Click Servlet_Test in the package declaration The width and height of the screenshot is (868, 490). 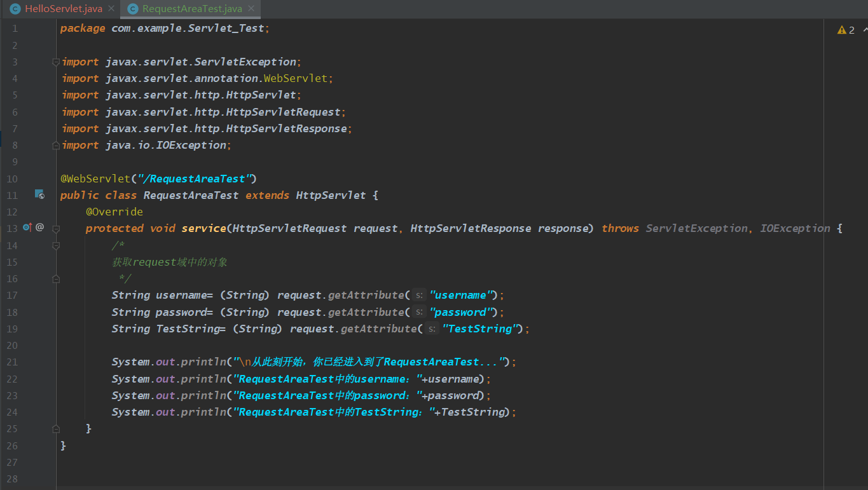coord(226,29)
